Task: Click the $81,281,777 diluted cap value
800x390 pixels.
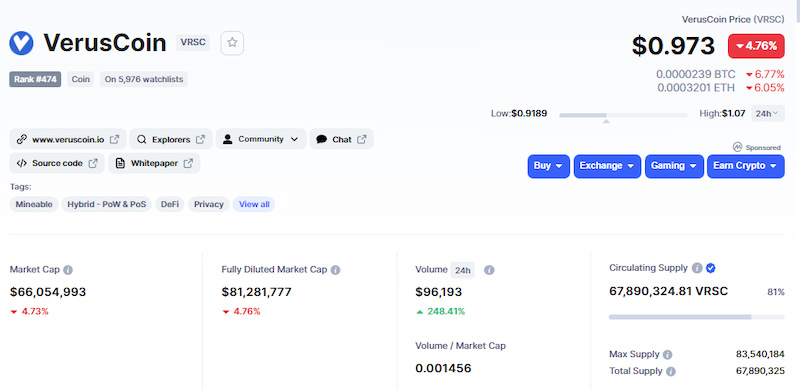Action: pos(257,292)
